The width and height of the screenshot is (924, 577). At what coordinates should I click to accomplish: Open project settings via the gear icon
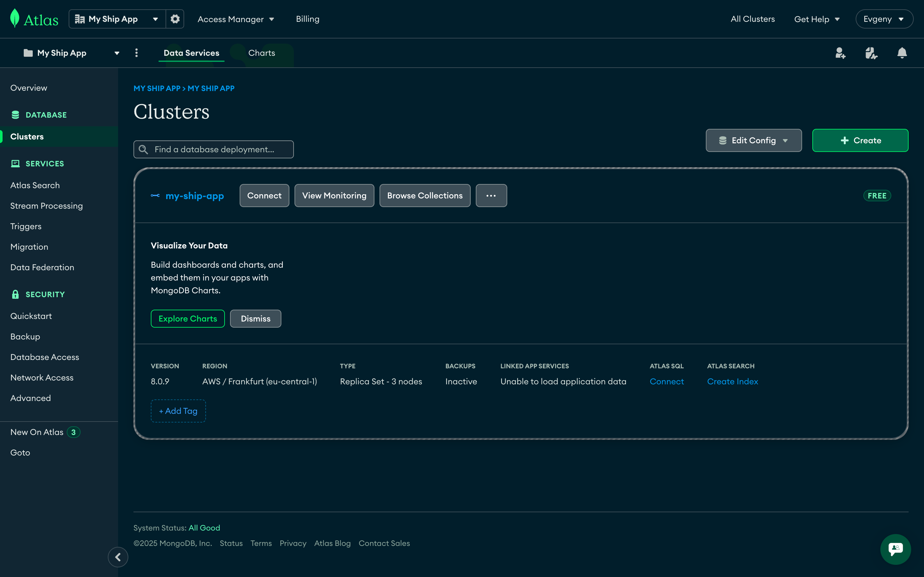click(175, 18)
